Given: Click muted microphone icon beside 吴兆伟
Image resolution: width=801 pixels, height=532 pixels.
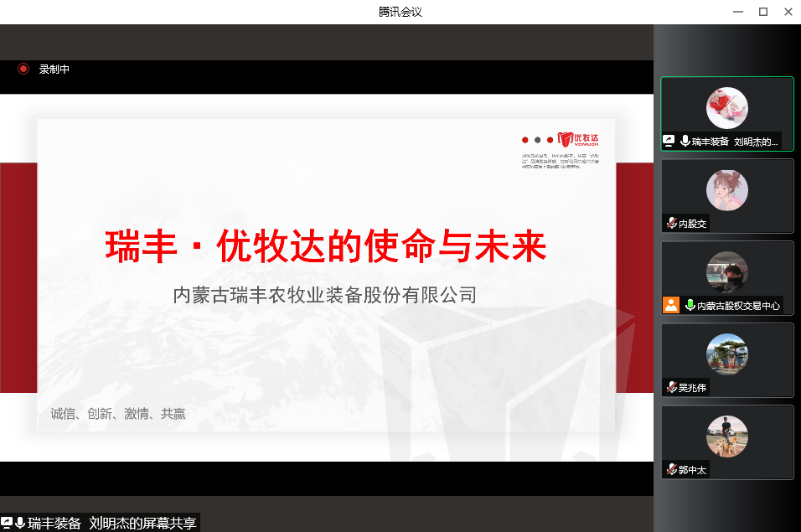Looking at the screenshot, I should pyautogui.click(x=672, y=388).
